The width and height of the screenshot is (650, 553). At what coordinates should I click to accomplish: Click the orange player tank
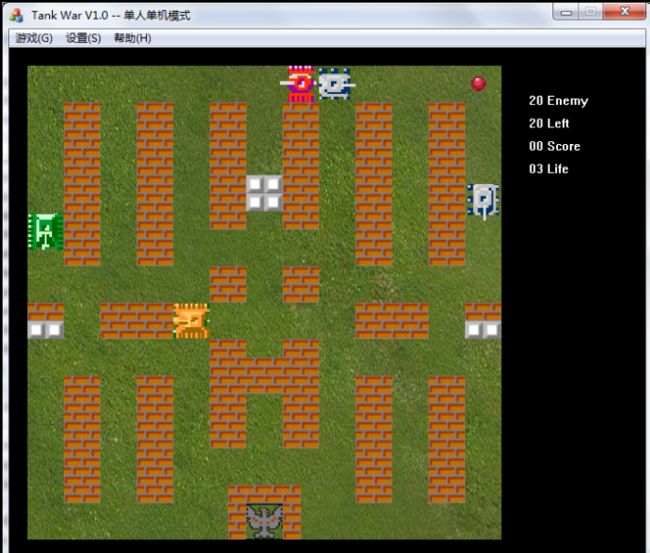[191, 321]
